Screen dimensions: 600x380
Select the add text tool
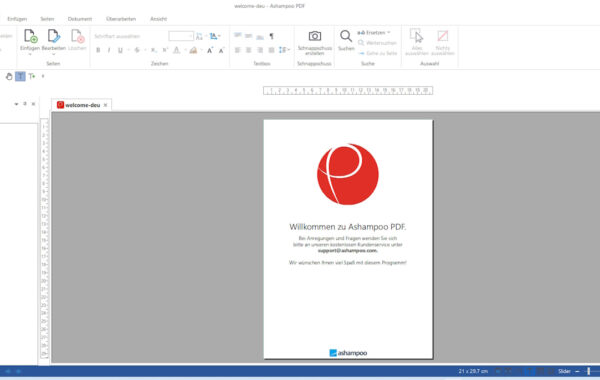32,77
